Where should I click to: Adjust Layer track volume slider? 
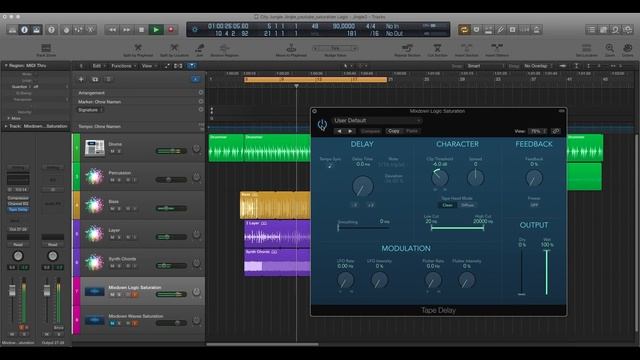point(171,237)
